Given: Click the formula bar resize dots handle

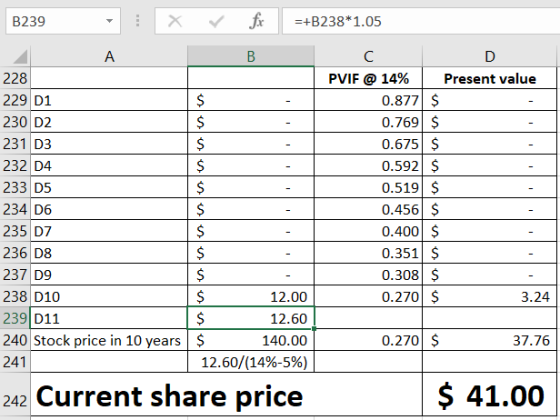Looking at the screenshot, I should [138, 21].
